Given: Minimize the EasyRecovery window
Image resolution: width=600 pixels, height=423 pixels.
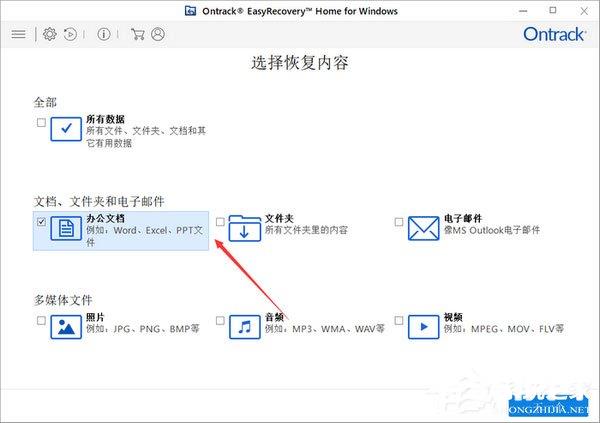Looking at the screenshot, I should point(523,11).
